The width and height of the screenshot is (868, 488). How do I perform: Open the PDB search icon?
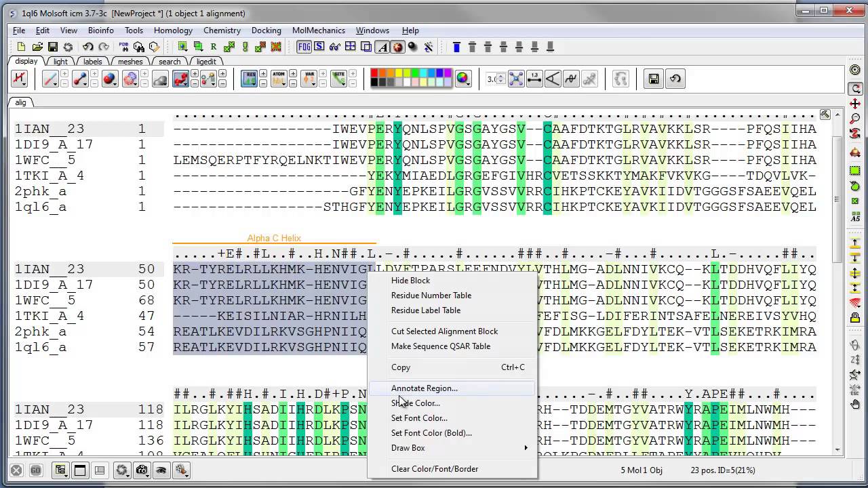pyautogui.click(x=124, y=47)
